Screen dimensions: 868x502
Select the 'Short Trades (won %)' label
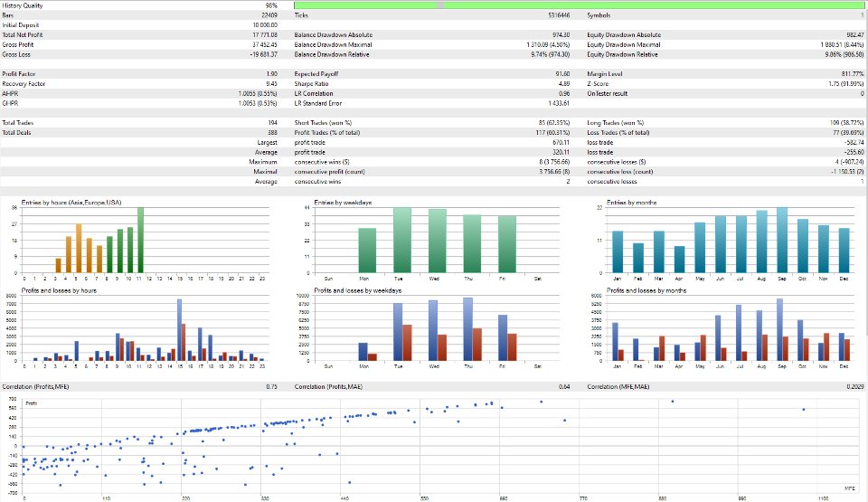pos(323,123)
